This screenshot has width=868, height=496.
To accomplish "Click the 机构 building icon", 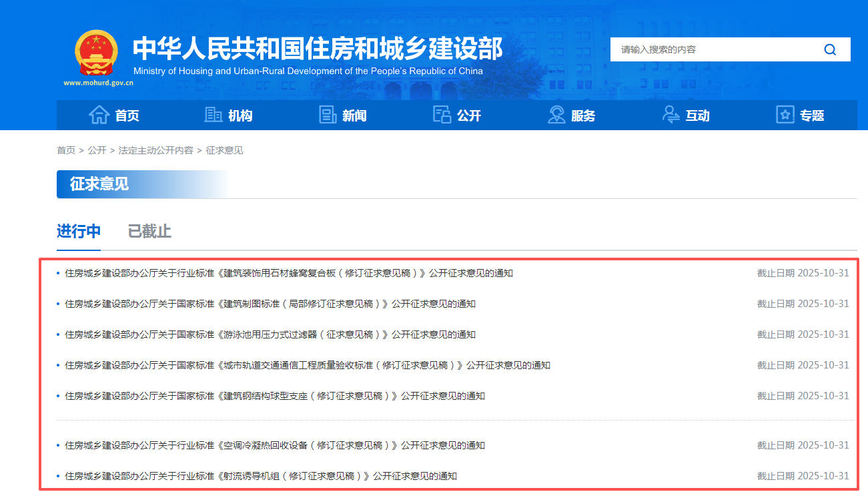I will 213,115.
